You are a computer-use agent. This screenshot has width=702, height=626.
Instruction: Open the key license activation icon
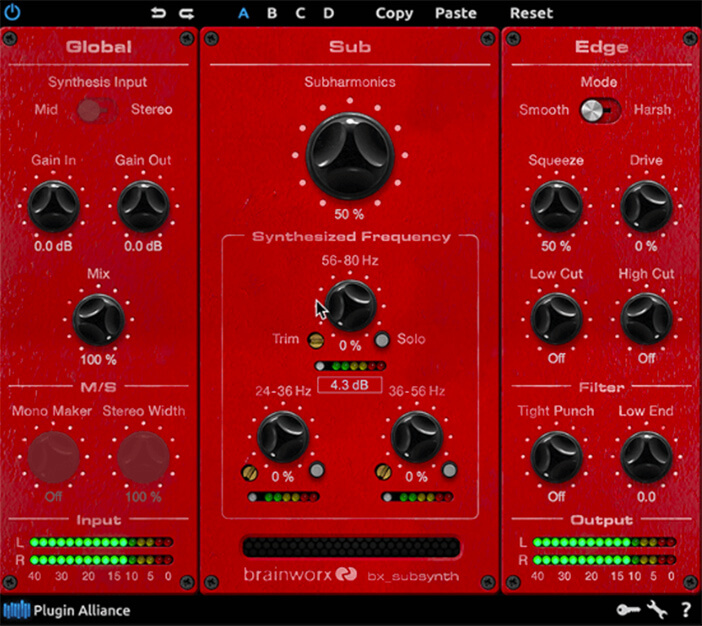628,609
